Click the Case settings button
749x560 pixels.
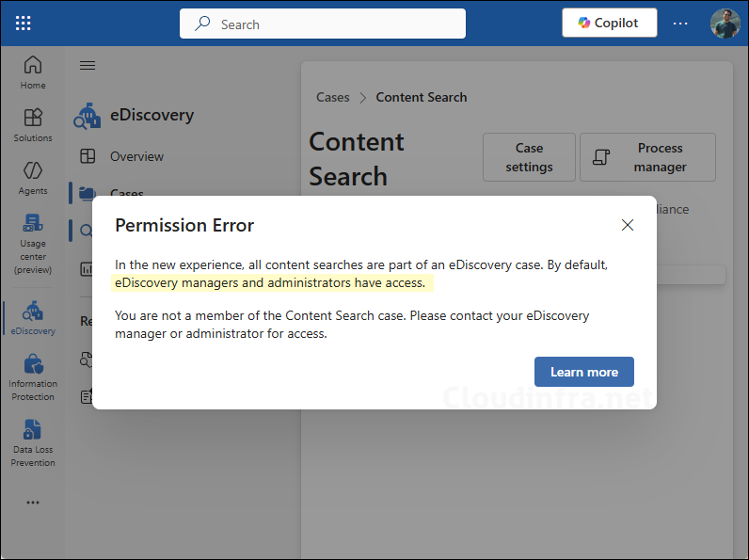point(529,157)
